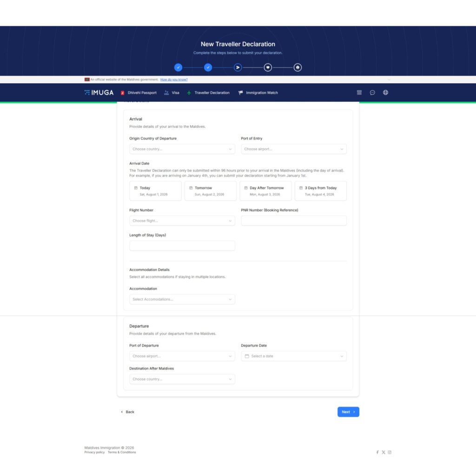Click the PNR Number input field
476x467 pixels.
click(x=294, y=221)
